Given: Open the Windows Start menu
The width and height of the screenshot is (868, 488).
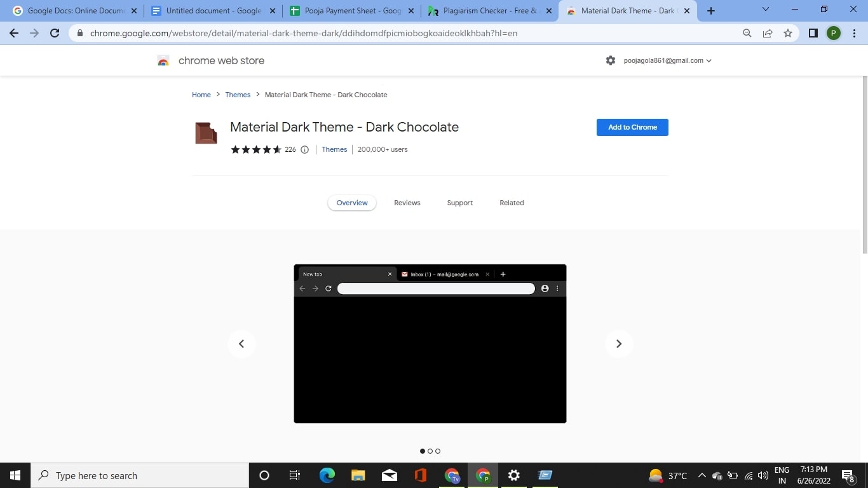Looking at the screenshot, I should [x=15, y=475].
